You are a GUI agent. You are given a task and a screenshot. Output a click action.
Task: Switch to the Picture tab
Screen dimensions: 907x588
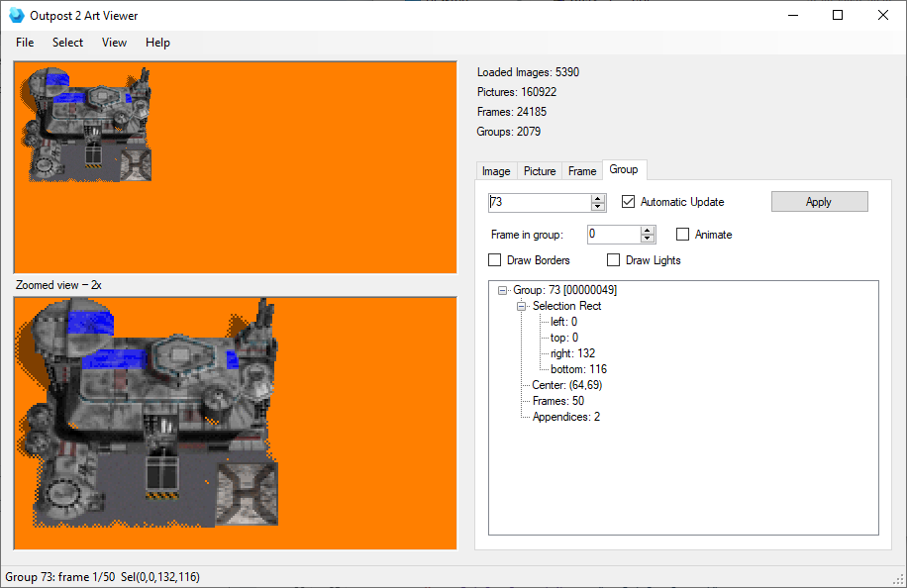tap(539, 171)
